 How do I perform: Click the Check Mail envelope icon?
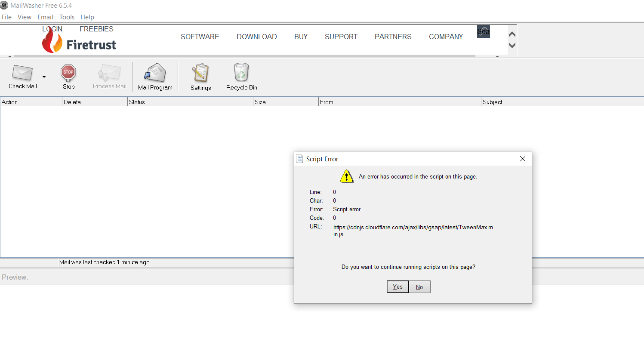pos(22,72)
